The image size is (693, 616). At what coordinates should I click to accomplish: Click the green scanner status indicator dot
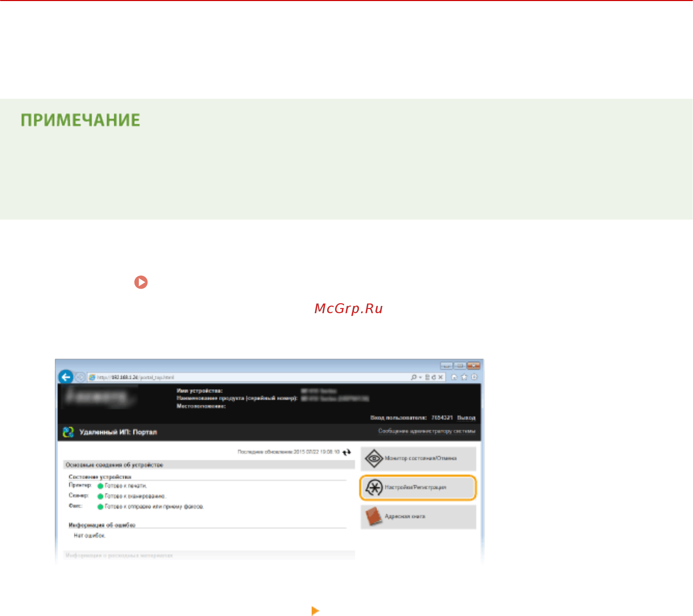[100, 497]
